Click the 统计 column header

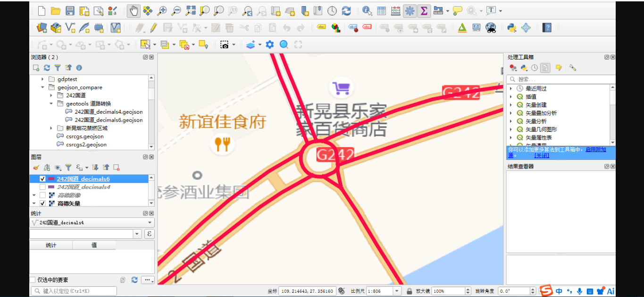[x=51, y=245]
